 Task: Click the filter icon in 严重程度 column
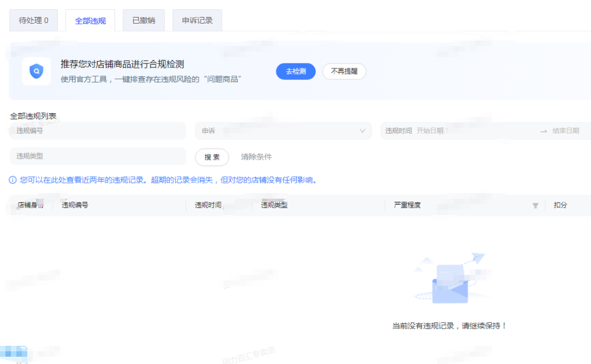coord(535,206)
